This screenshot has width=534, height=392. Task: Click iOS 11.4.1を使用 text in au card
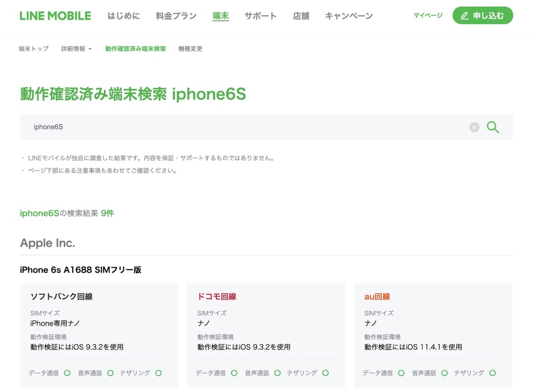434,347
